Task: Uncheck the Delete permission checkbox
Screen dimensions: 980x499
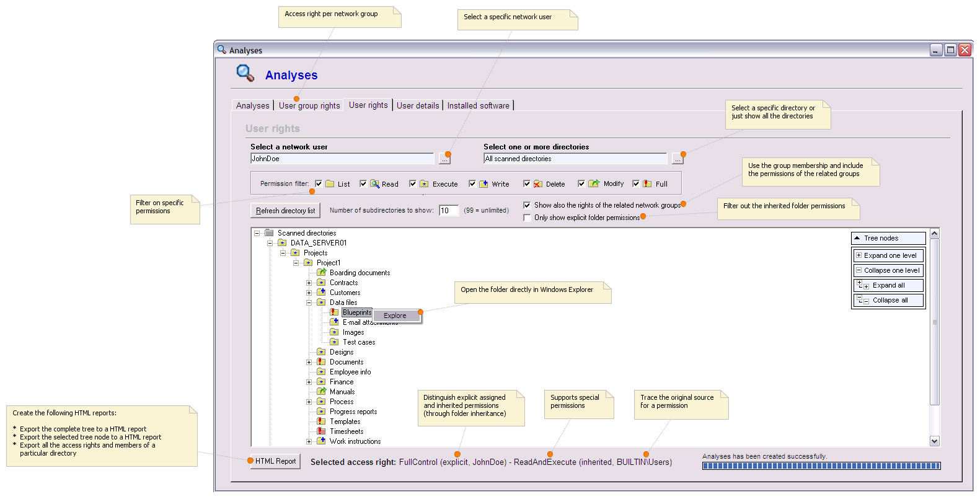Action: (527, 183)
